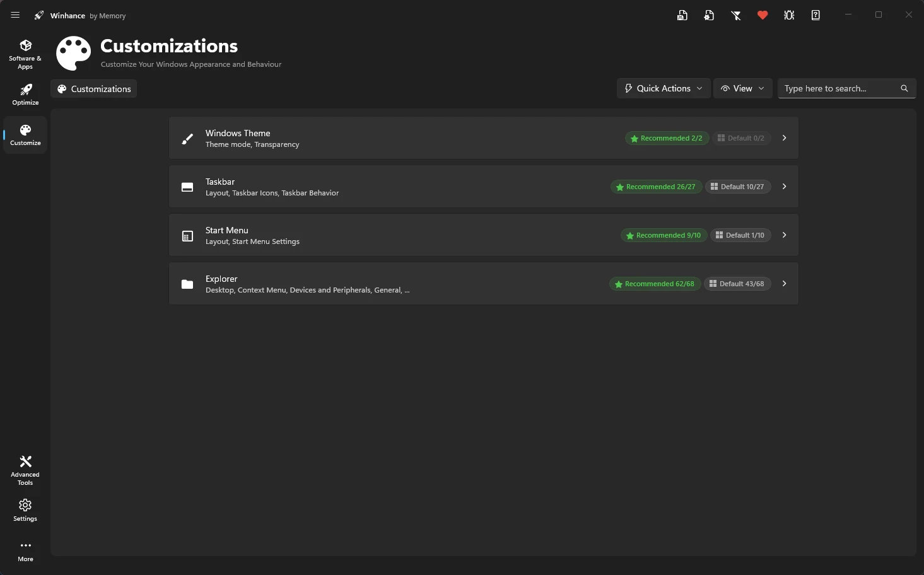Click 'Customize Your Windows Appearance and Behaviour' text
Screen dimensions: 924x575
click(191, 64)
